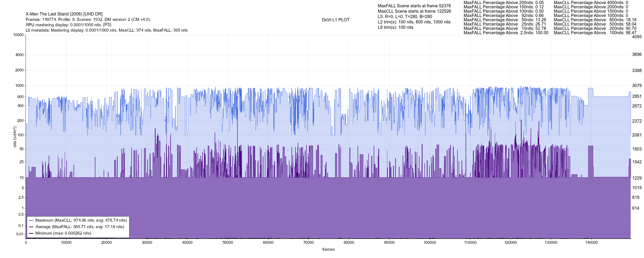Viewport: 644px width, 258px height.
Task: Click the 70000 tick on the frames axis
Action: point(308,243)
